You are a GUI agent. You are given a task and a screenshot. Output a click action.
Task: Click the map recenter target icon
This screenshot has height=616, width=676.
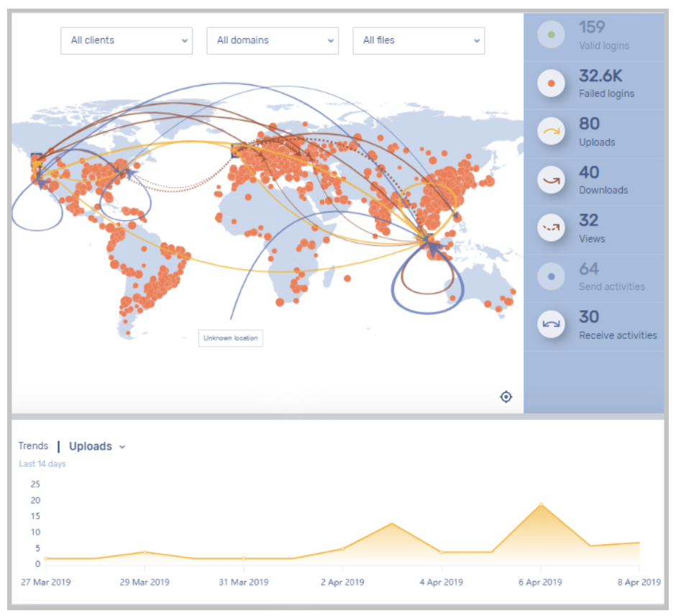click(506, 397)
